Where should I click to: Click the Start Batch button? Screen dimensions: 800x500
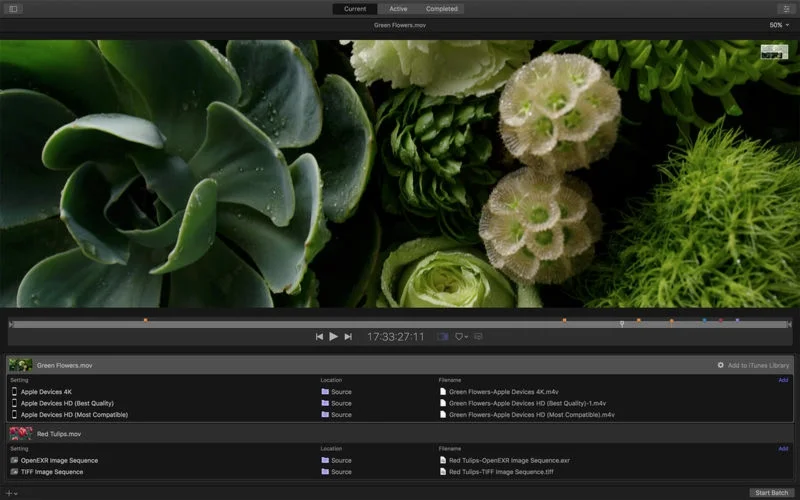click(771, 493)
